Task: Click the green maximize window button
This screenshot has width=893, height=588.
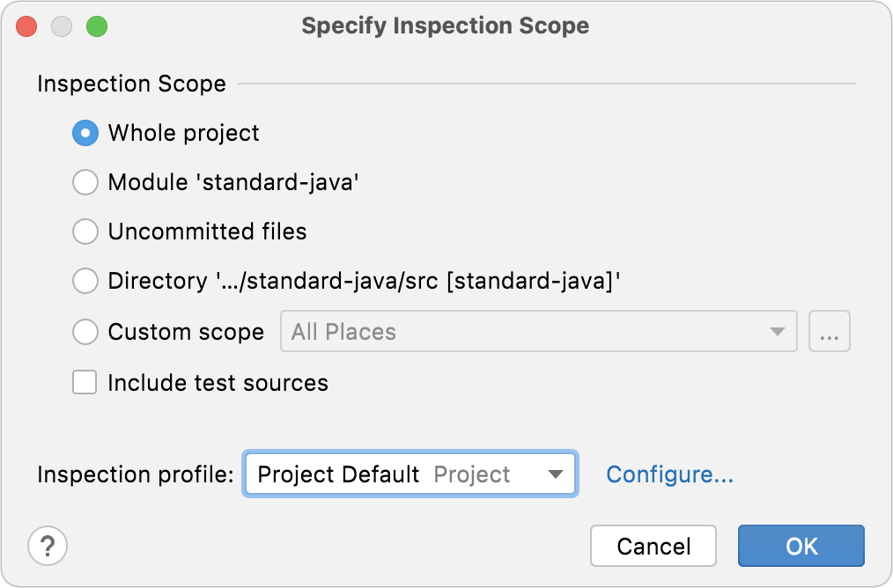Action: (x=97, y=26)
